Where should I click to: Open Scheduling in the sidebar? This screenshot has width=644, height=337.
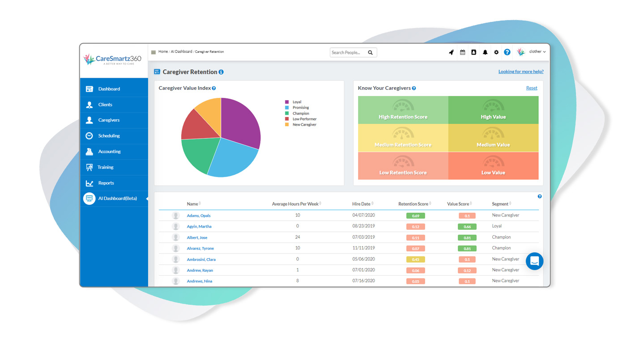(109, 136)
